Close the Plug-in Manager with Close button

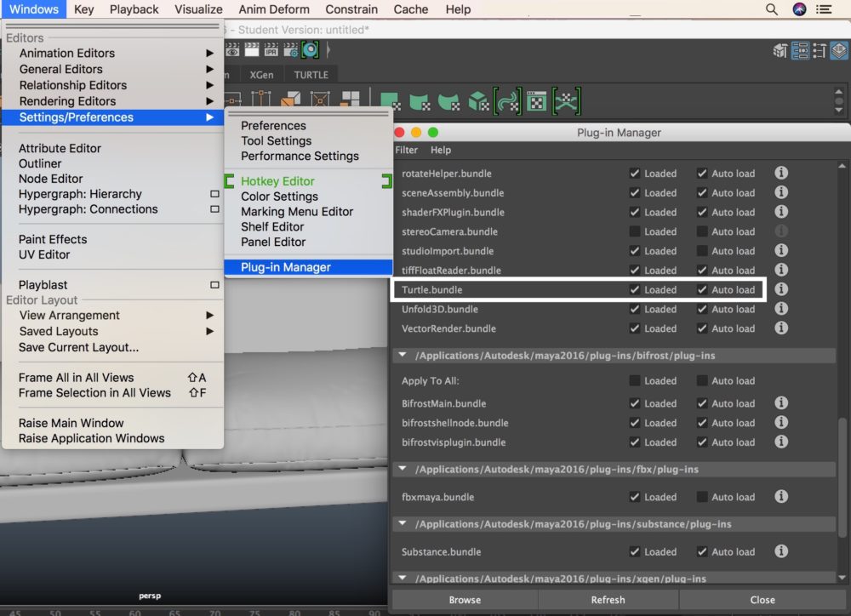coord(762,600)
